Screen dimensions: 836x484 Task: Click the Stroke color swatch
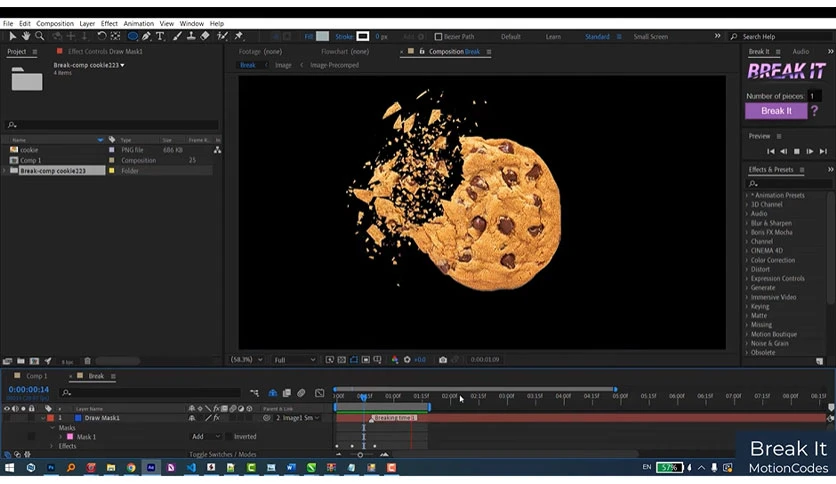[x=363, y=36]
